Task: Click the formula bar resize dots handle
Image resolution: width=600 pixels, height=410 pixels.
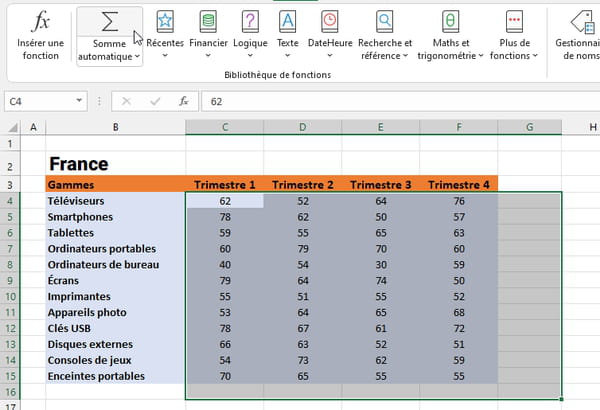Action: pos(99,101)
